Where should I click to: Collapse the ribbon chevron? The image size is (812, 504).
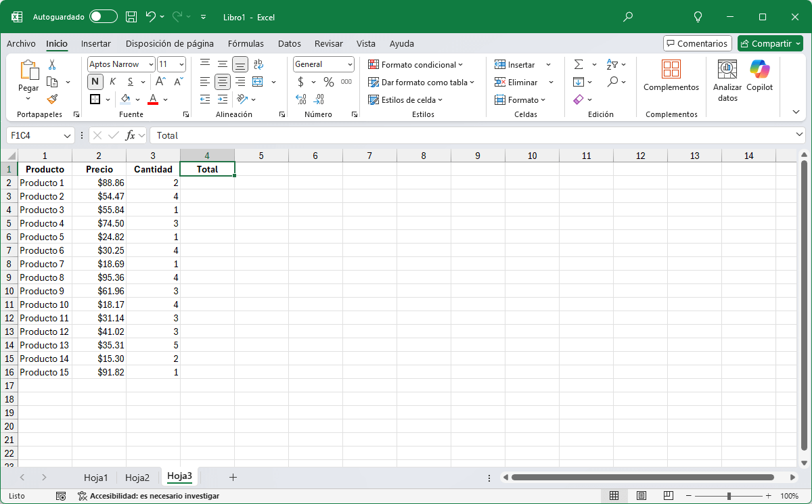796,112
